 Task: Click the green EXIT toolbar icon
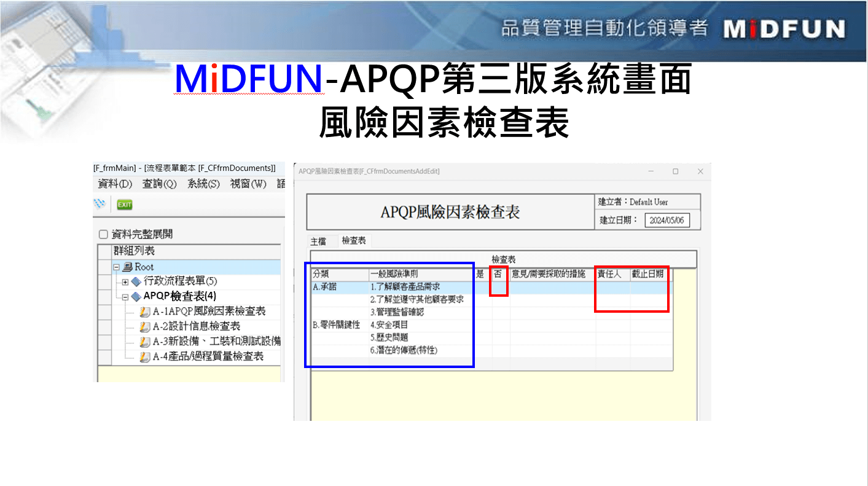pos(125,205)
